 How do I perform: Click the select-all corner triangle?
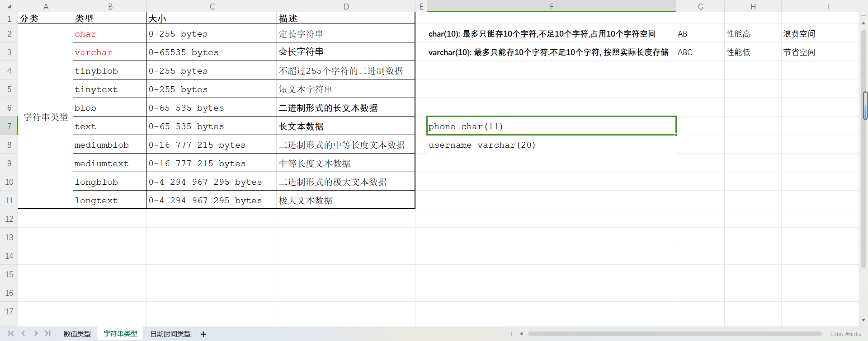(x=9, y=7)
